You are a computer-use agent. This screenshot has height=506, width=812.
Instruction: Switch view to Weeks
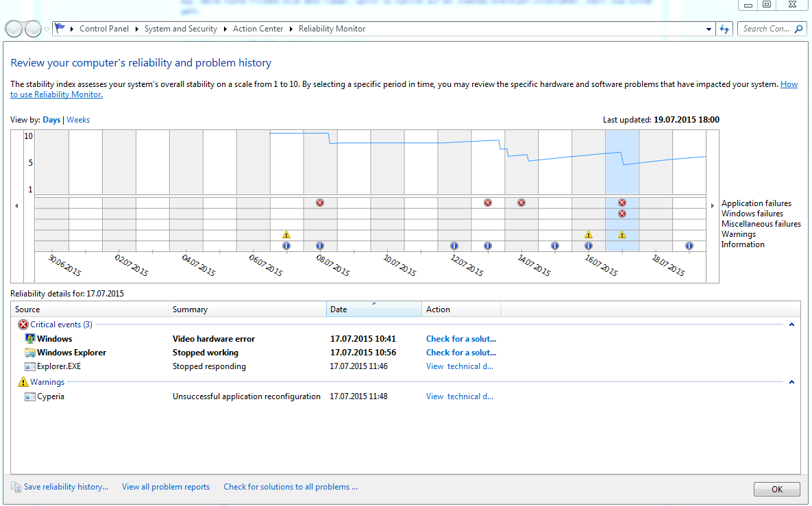(78, 120)
